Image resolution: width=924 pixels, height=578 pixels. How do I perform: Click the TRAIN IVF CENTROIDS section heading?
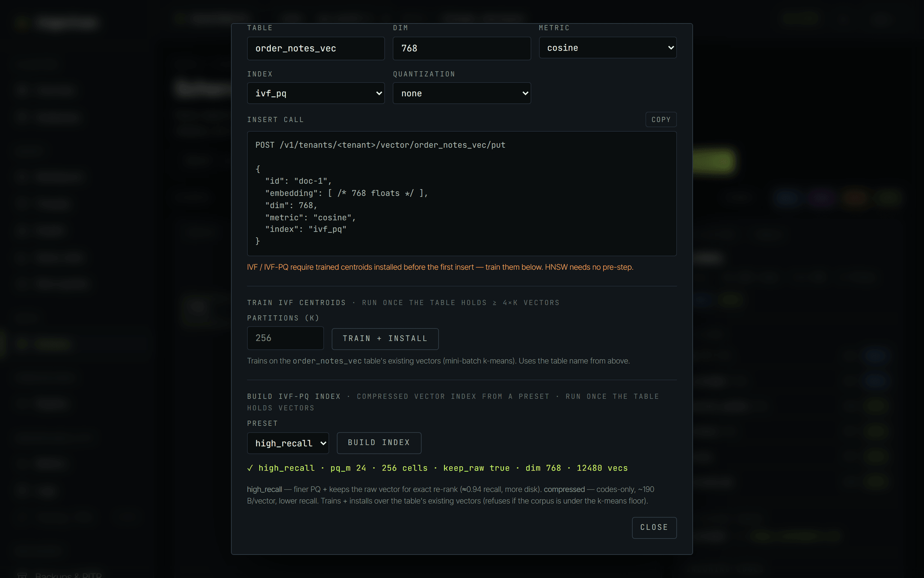tap(296, 303)
